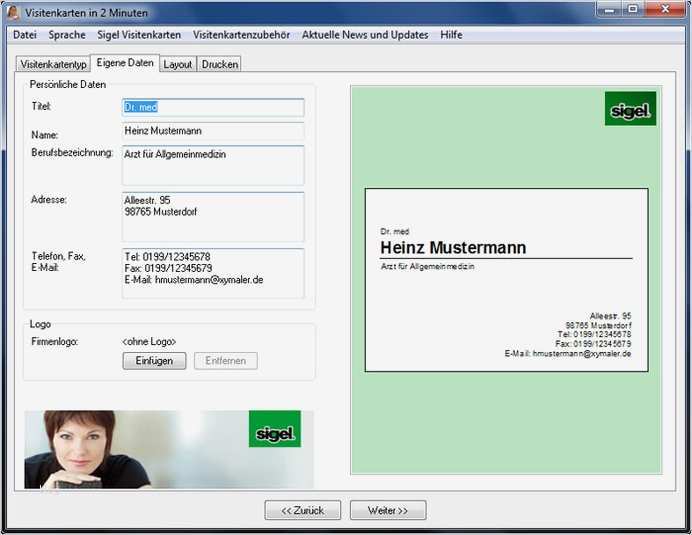Click the Name field with Heinz Mustermann
This screenshot has height=535, width=692.
tap(213, 131)
